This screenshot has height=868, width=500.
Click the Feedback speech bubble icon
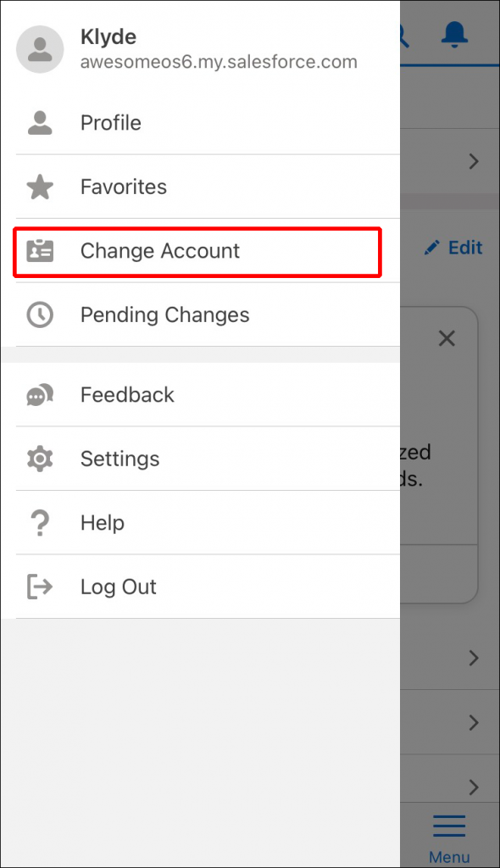(x=40, y=394)
